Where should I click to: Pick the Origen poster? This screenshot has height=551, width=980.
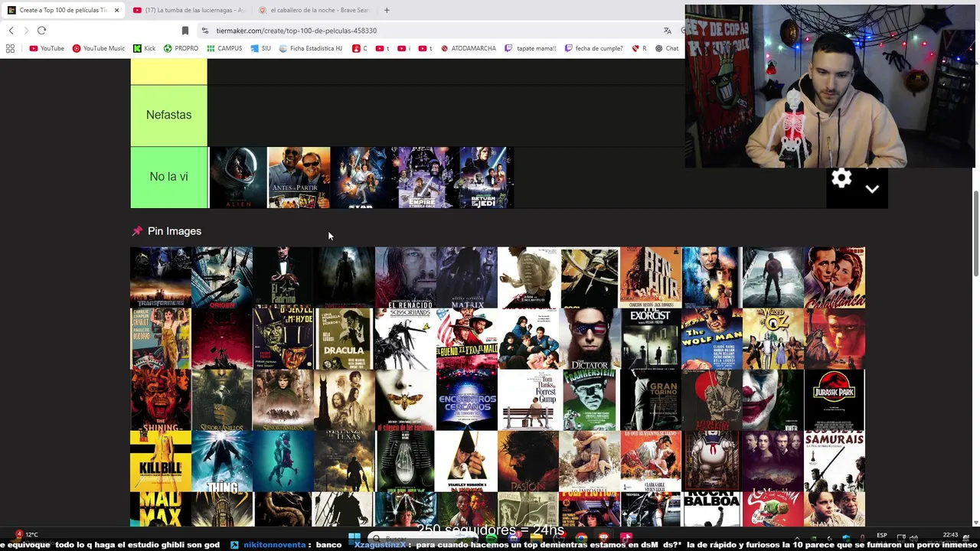(x=222, y=277)
